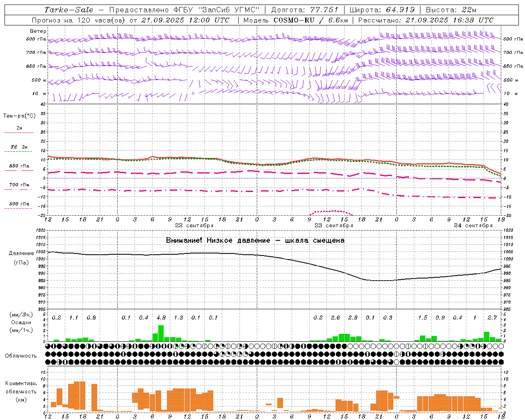Click the 1.3 precipitation value
This screenshot has width=525, height=420.
[178, 318]
